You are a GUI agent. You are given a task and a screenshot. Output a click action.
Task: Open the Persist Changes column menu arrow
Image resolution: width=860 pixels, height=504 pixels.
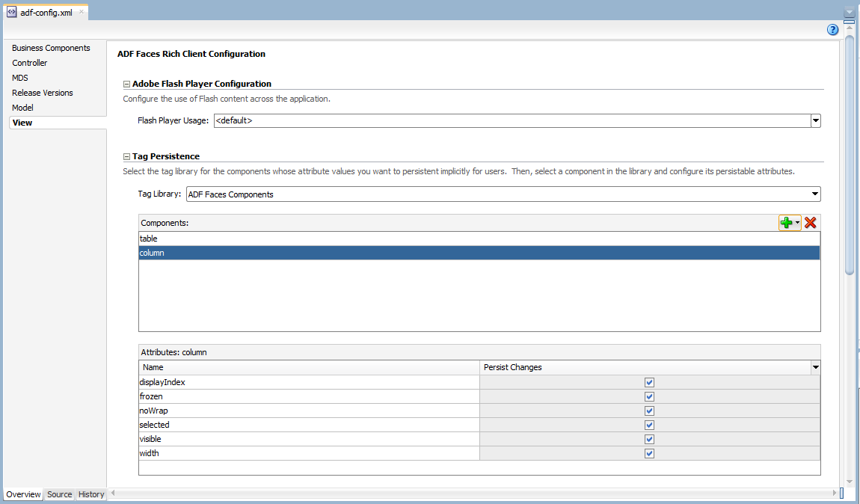tap(816, 367)
